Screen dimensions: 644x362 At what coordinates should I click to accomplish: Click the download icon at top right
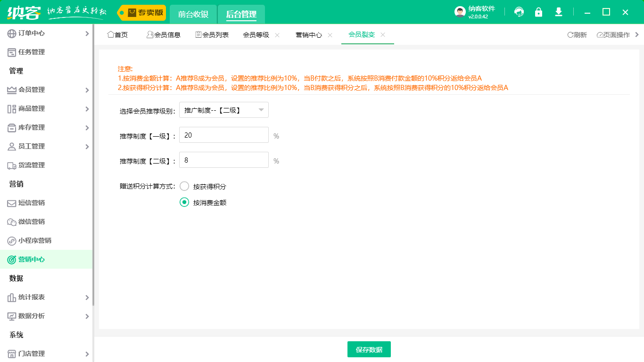pos(558,12)
